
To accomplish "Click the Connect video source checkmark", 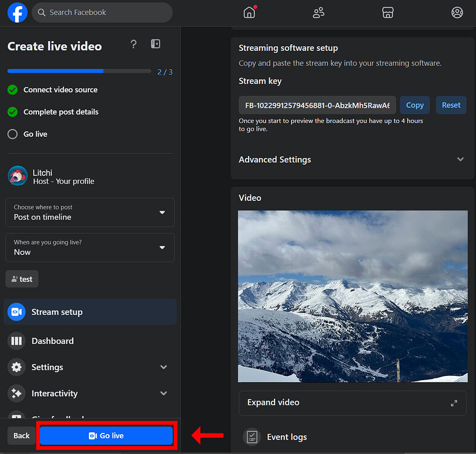I will [12, 90].
